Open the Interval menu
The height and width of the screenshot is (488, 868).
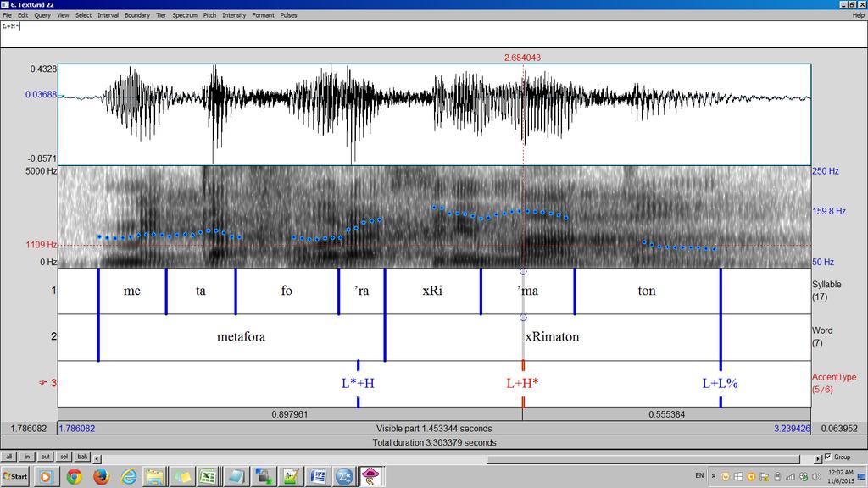(108, 15)
